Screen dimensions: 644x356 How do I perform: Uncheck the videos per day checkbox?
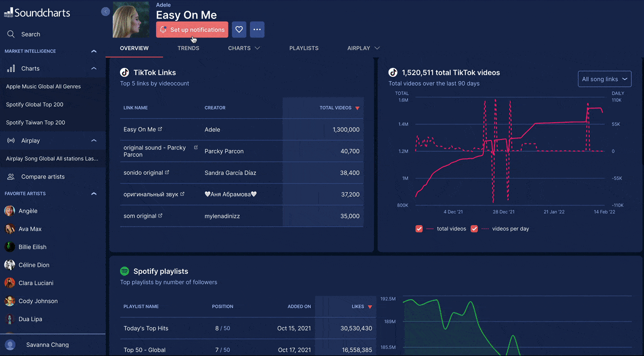point(474,229)
